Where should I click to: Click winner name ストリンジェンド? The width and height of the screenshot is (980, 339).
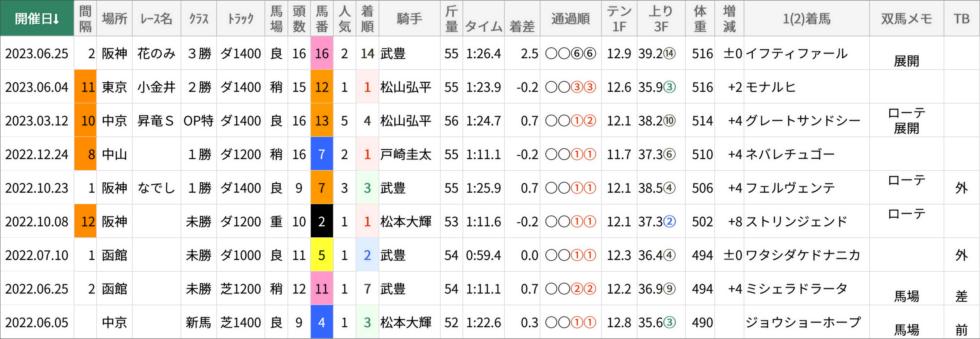[797, 222]
